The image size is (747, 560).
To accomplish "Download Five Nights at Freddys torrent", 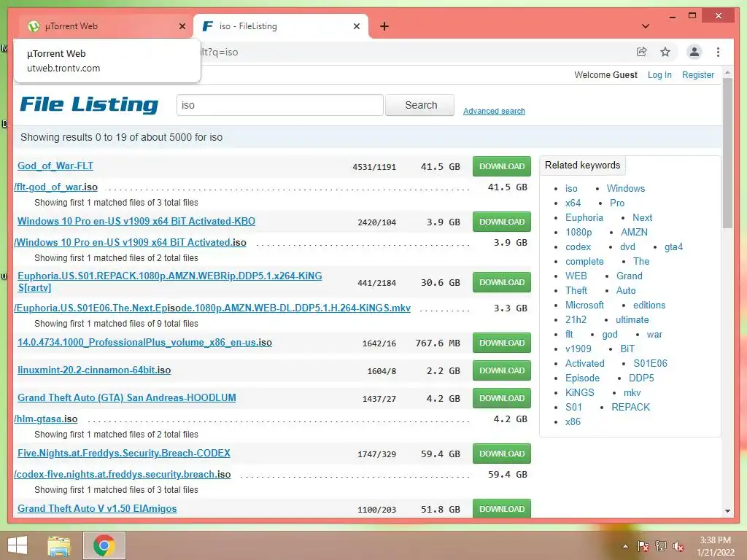I will click(502, 454).
